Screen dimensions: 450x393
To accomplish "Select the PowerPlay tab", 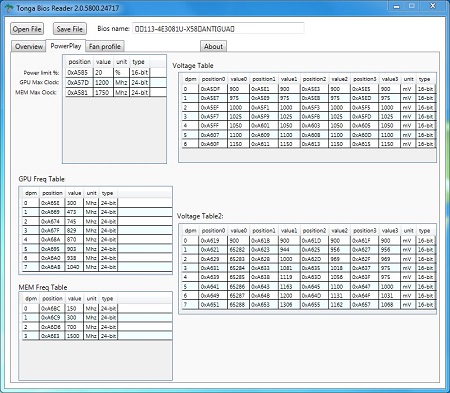I will [x=66, y=46].
